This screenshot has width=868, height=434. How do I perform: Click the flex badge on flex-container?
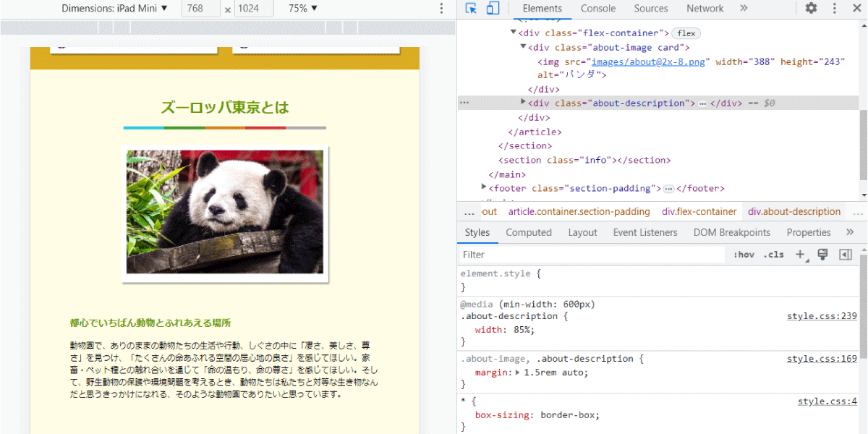pyautogui.click(x=686, y=33)
